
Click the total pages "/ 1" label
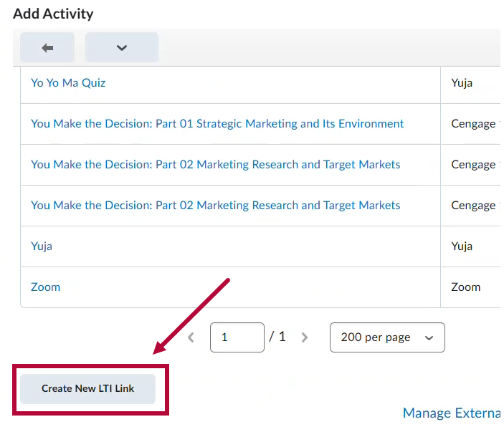[277, 337]
